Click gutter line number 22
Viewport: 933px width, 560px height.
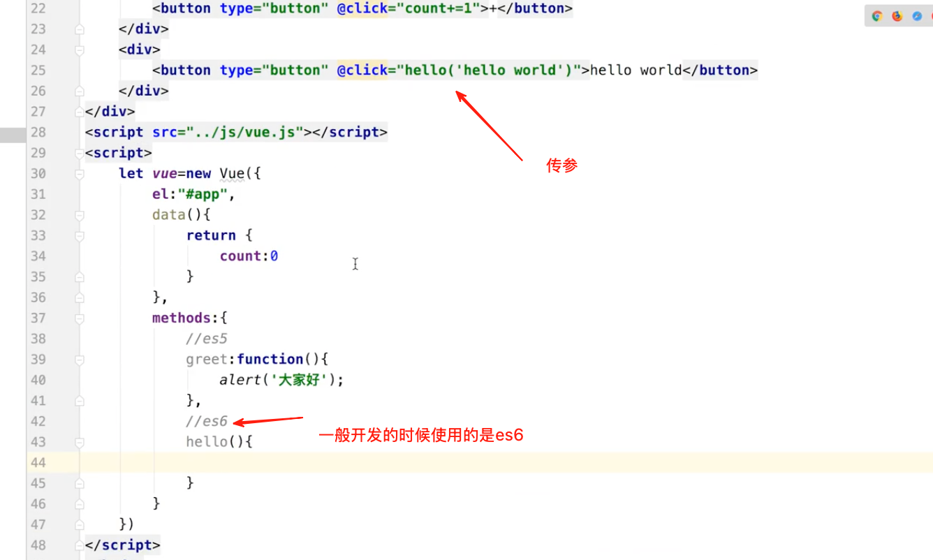pyautogui.click(x=38, y=8)
